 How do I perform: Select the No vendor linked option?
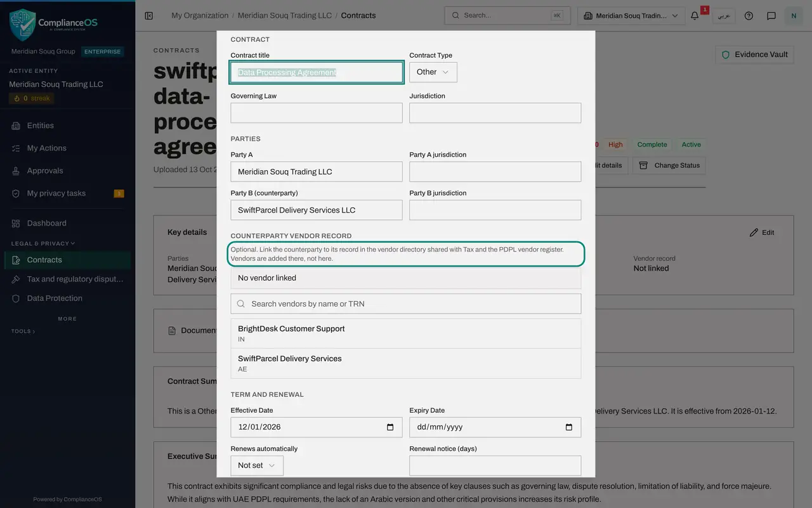[x=406, y=278]
